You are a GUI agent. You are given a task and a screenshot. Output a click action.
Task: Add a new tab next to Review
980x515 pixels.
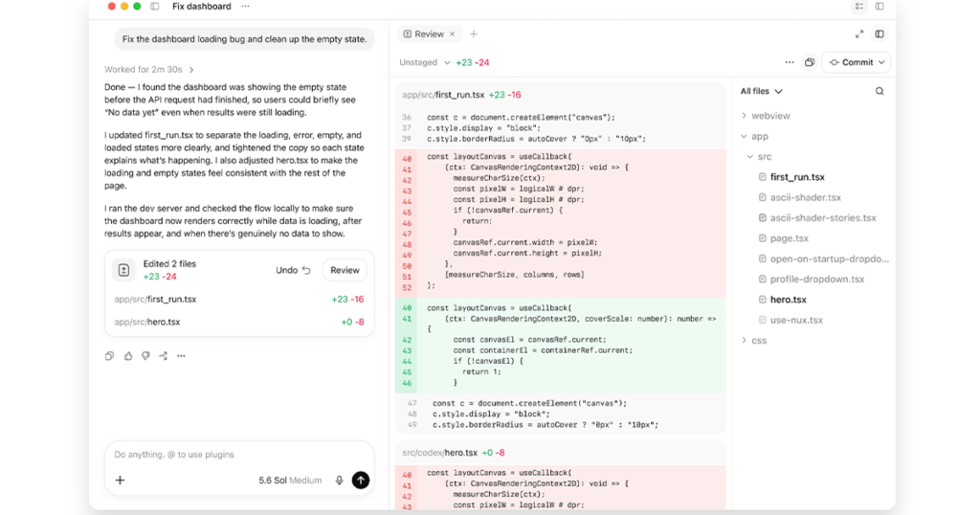pyautogui.click(x=474, y=34)
